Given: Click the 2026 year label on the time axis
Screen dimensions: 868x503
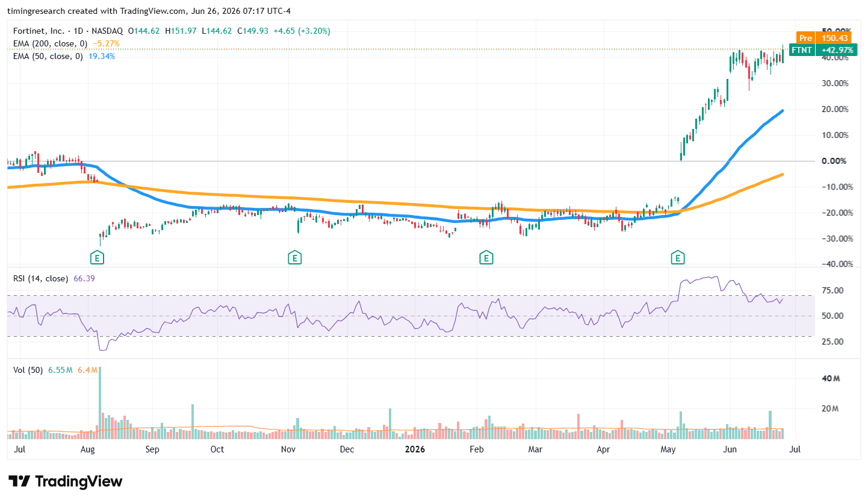Looking at the screenshot, I should [414, 449].
